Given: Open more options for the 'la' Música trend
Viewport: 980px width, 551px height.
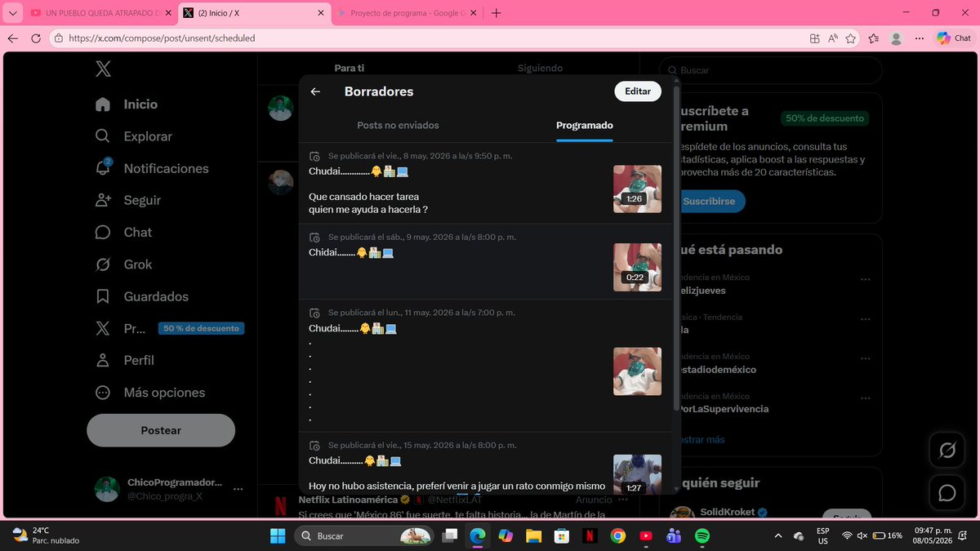Looking at the screenshot, I should [x=865, y=318].
